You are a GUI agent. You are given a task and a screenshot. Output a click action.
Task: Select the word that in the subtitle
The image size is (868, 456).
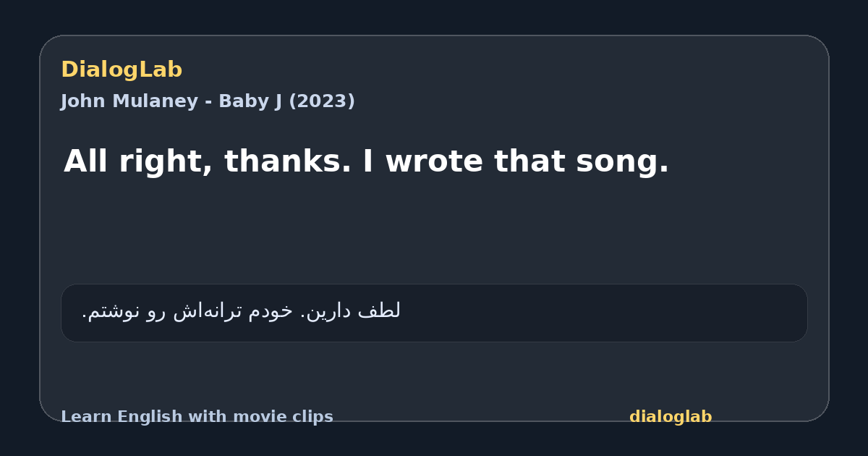[x=529, y=161]
